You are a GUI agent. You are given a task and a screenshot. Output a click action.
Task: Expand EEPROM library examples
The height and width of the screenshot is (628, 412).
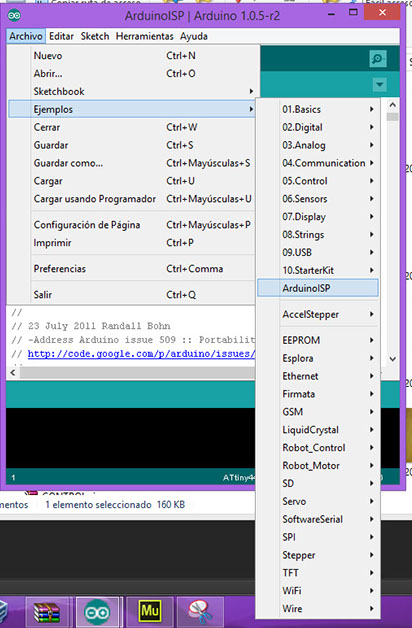click(x=318, y=340)
